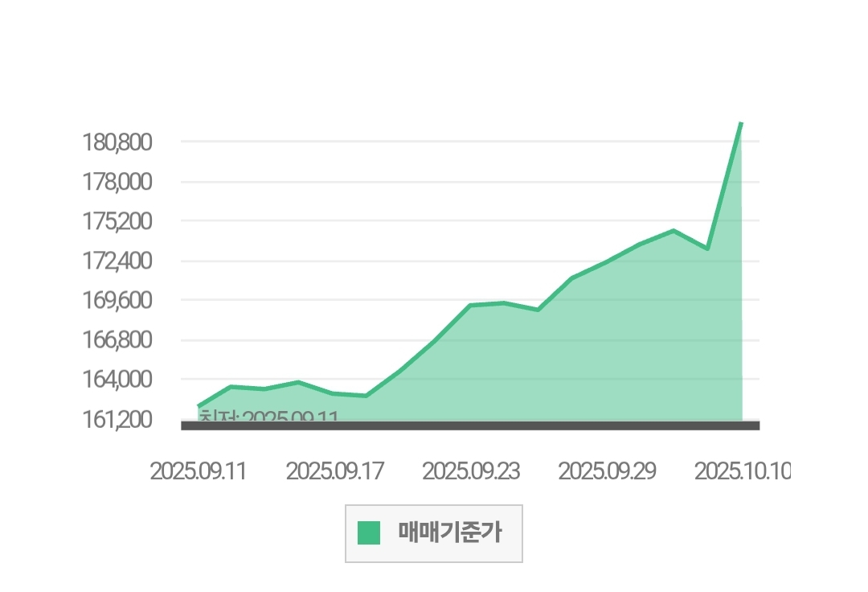
Task: Click the 164,000 y-axis value label
Action: [x=117, y=379]
